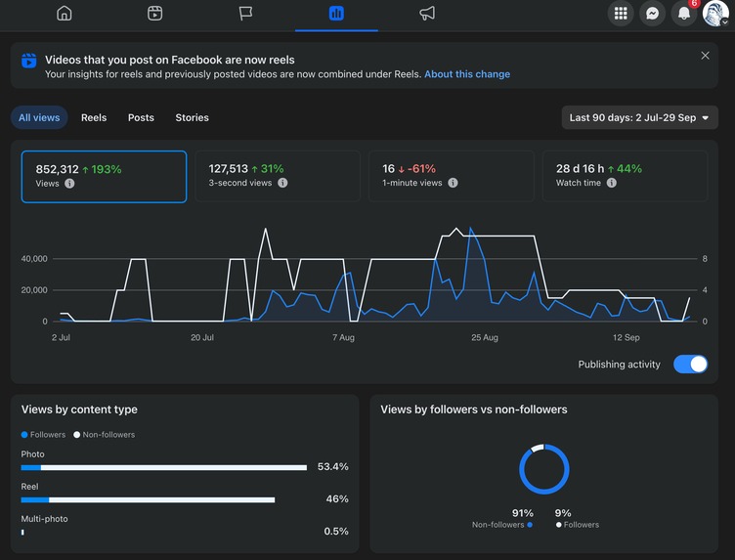Select the All views tab
The image size is (735, 560).
click(x=39, y=117)
